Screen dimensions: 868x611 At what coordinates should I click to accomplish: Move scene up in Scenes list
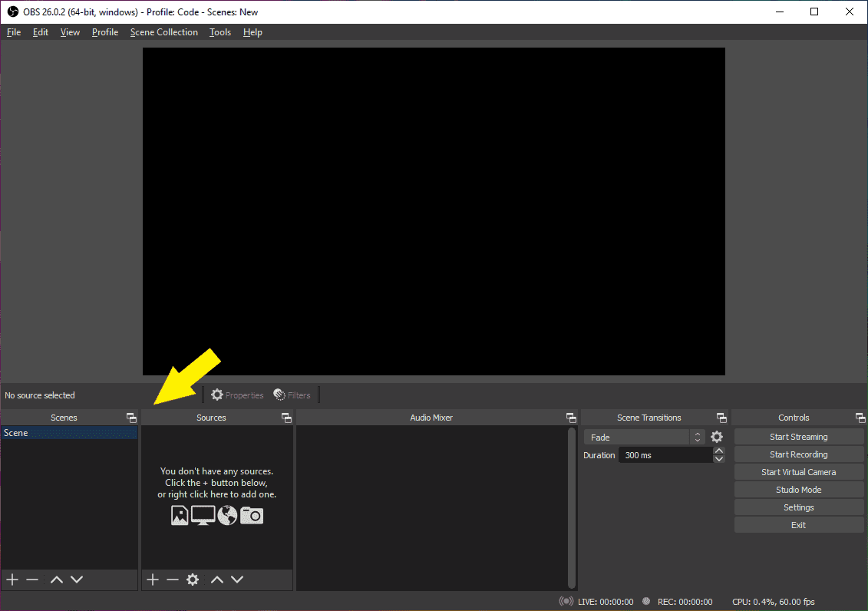56,580
